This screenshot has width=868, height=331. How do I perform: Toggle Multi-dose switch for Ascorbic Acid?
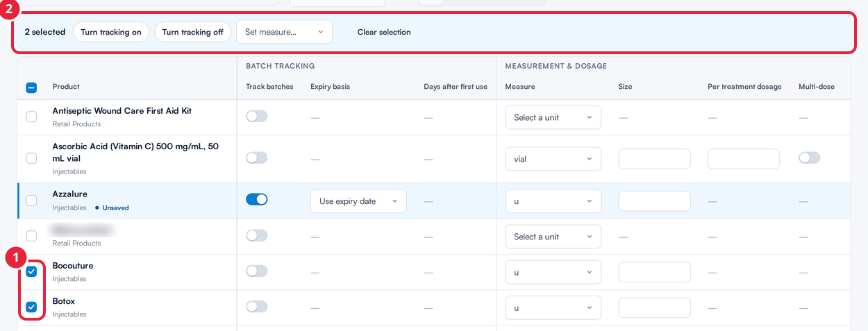(x=810, y=158)
